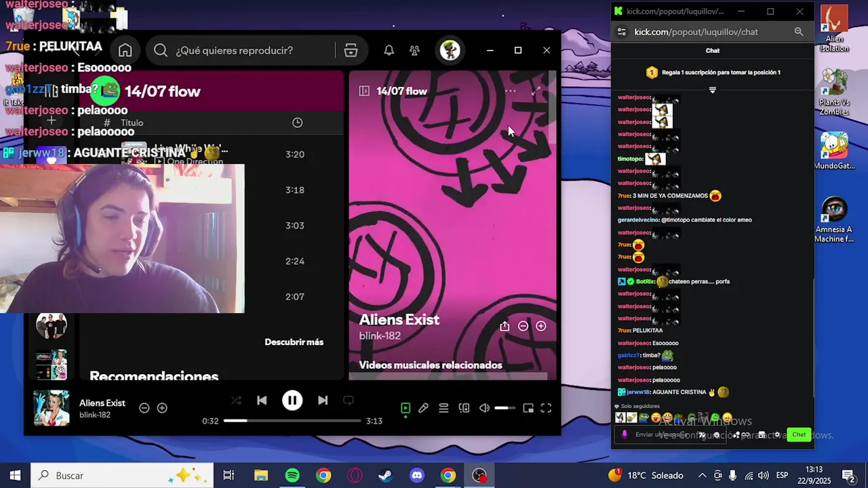Open the mini player
The height and width of the screenshot is (488, 868).
click(x=528, y=408)
